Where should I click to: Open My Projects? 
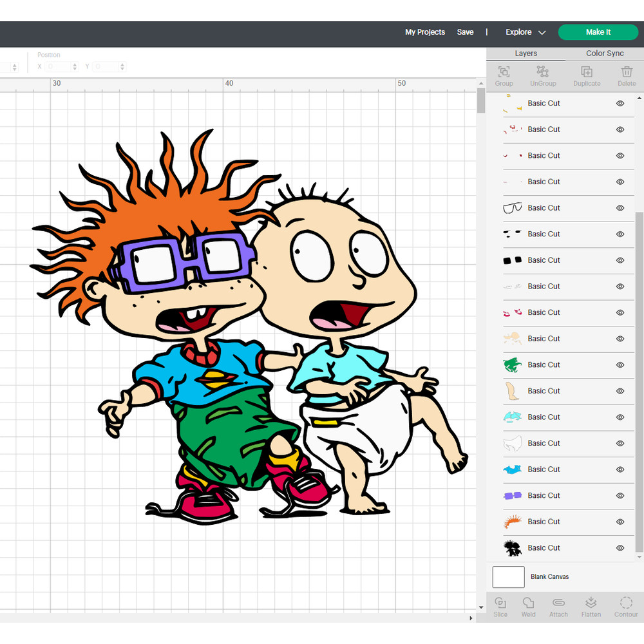click(425, 32)
